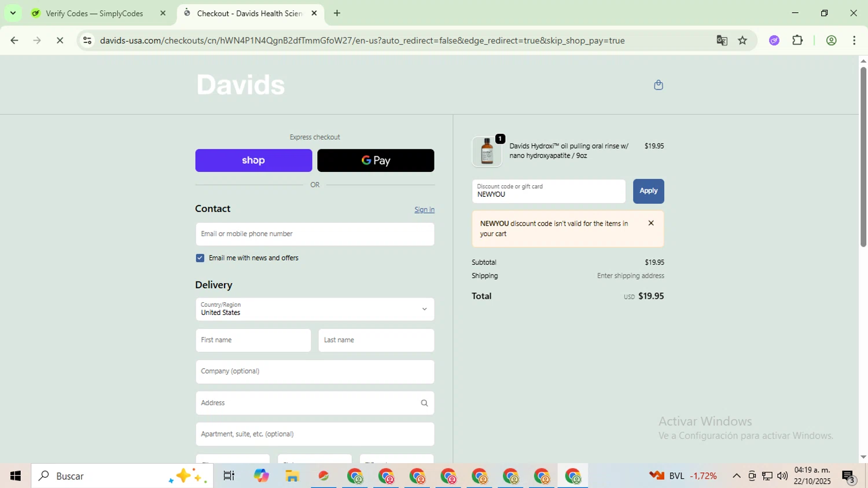The width and height of the screenshot is (868, 488).
Task: Focus the Email or mobile phone number field
Action: tap(315, 234)
